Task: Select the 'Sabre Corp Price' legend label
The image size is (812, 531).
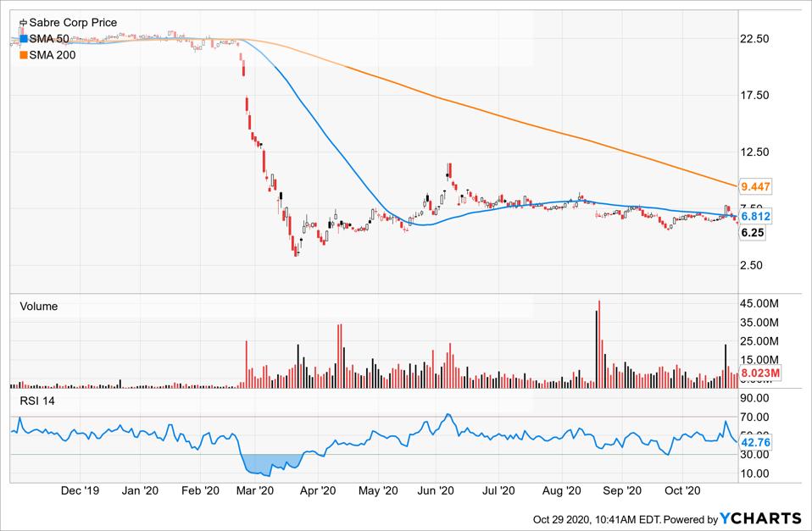Action: click(x=73, y=23)
